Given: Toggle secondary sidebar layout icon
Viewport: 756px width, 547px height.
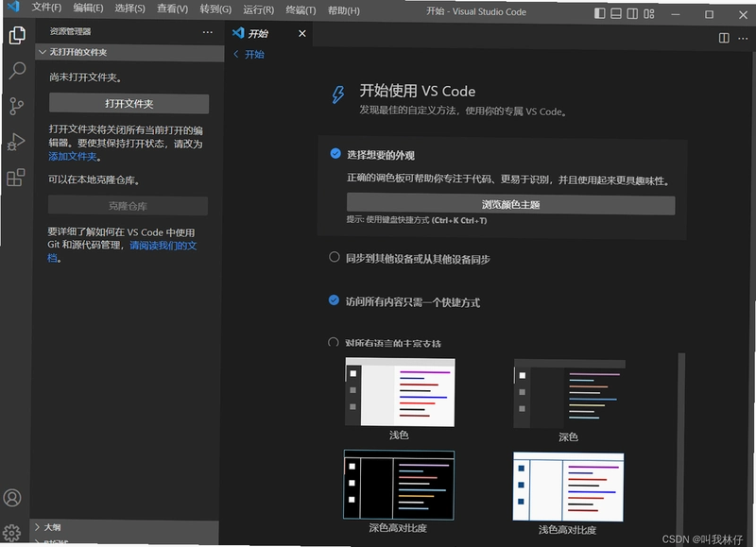Looking at the screenshot, I should [632, 13].
